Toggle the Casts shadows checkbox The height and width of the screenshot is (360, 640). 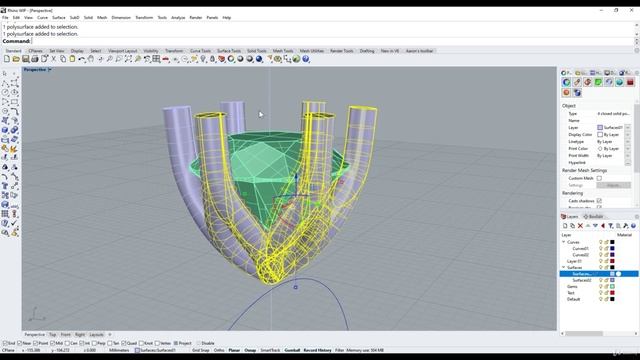pyautogui.click(x=599, y=201)
